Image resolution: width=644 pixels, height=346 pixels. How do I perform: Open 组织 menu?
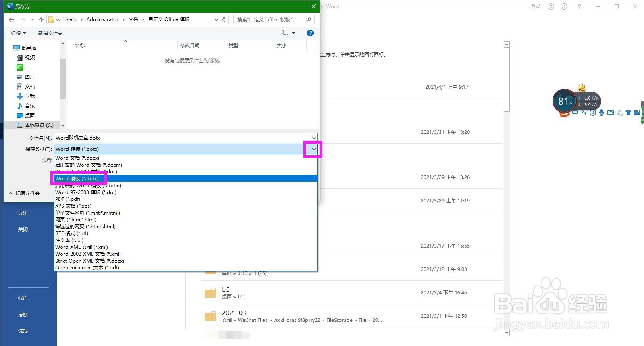pyautogui.click(x=18, y=33)
